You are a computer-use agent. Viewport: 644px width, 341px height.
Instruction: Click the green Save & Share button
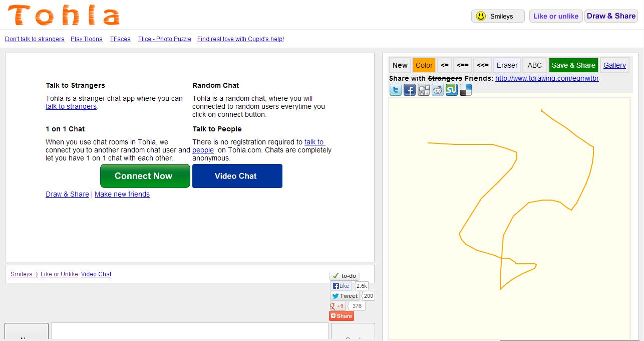click(x=574, y=65)
